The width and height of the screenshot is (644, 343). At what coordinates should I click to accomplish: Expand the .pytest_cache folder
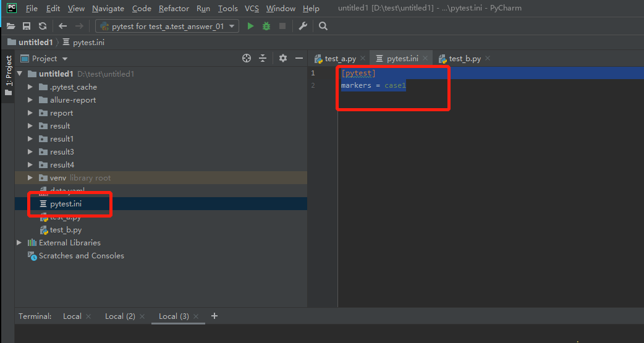click(x=30, y=87)
